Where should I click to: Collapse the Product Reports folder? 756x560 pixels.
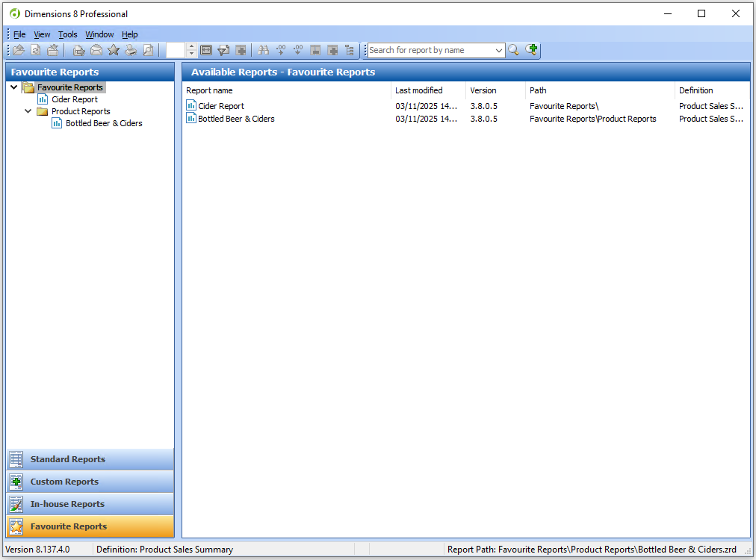click(28, 111)
